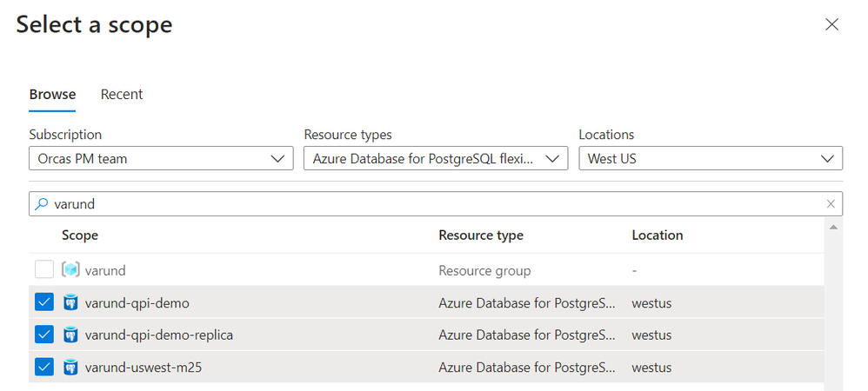The image size is (868, 391).
Task: Open the Locations dropdown
Action: (x=710, y=159)
